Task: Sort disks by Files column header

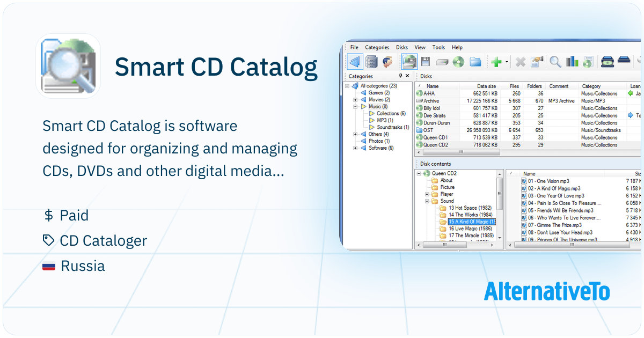Action: click(x=515, y=86)
